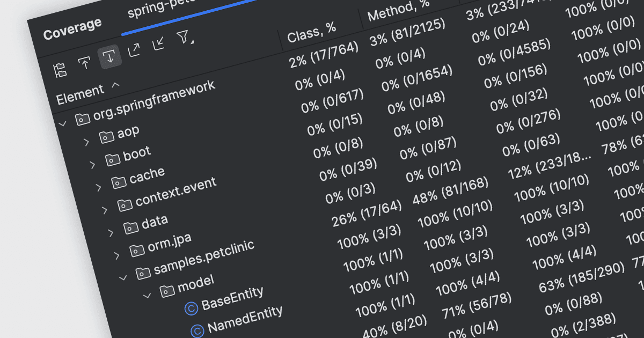Click the aop package folder icon
The width and height of the screenshot is (644, 338).
[106, 137]
